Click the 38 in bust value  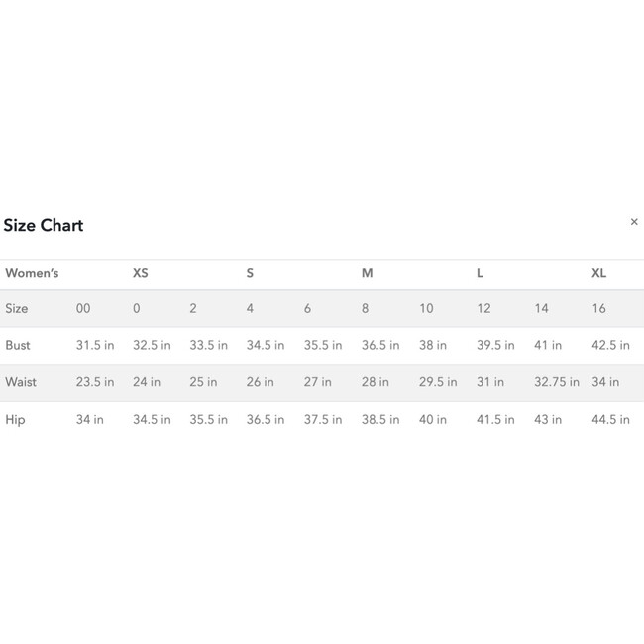433,345
